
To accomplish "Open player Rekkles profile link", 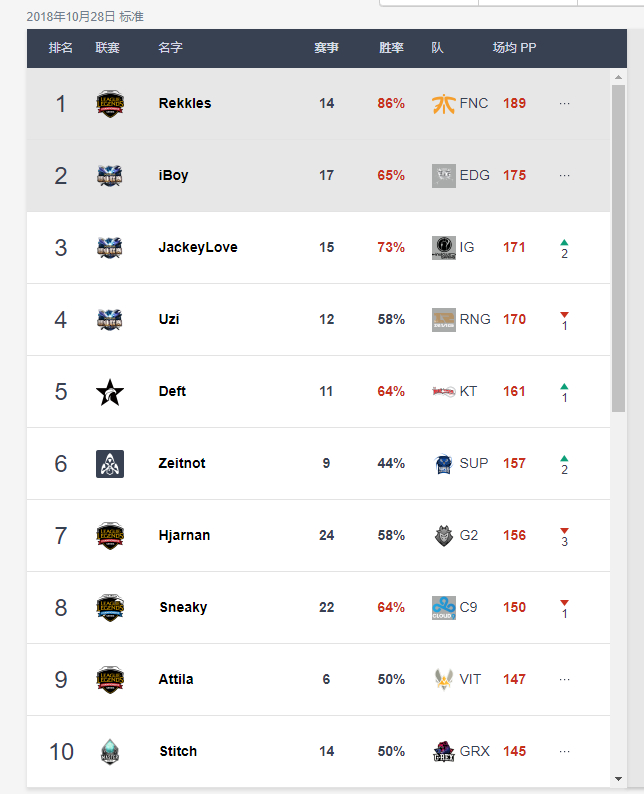I will [185, 103].
